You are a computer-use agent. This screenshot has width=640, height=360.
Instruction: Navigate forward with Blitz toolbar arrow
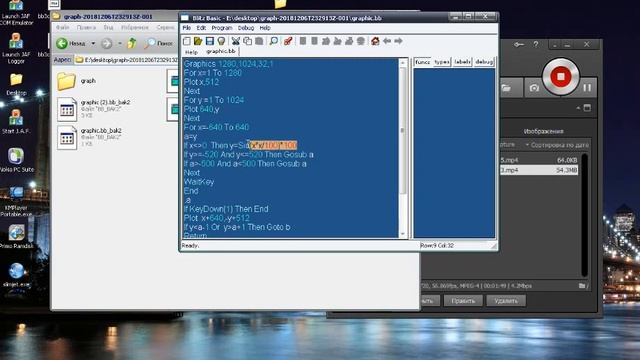398,41
